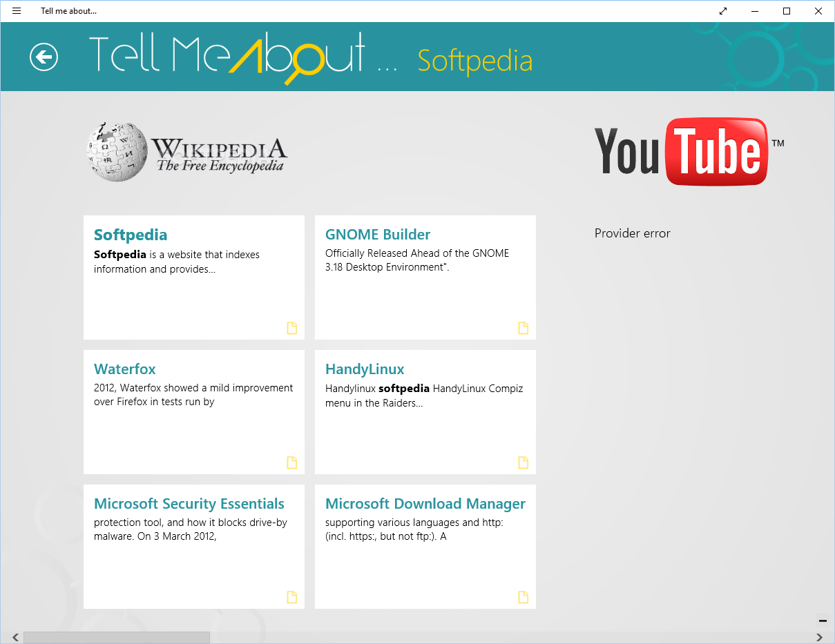Click the 'Officially Released Ahead of the GNOME' snippet

tap(417, 260)
